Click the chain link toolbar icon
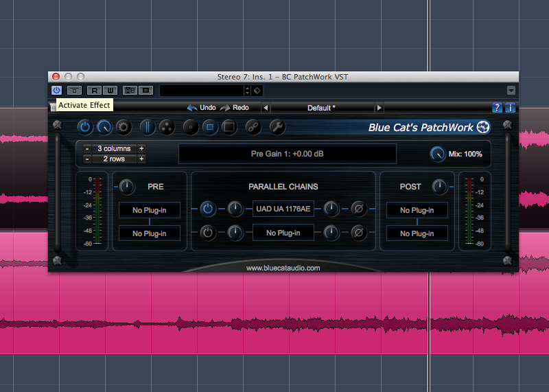 tap(253, 127)
